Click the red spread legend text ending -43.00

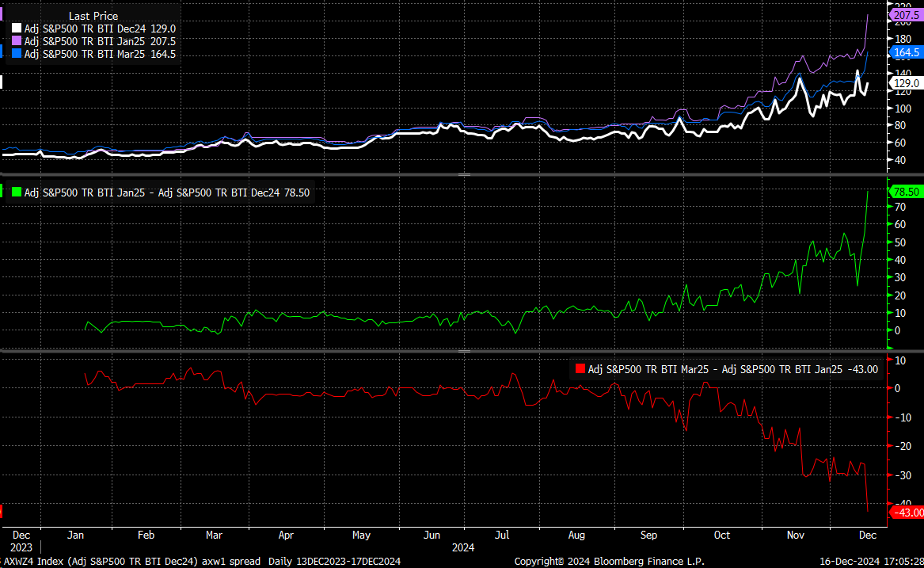[732, 369]
